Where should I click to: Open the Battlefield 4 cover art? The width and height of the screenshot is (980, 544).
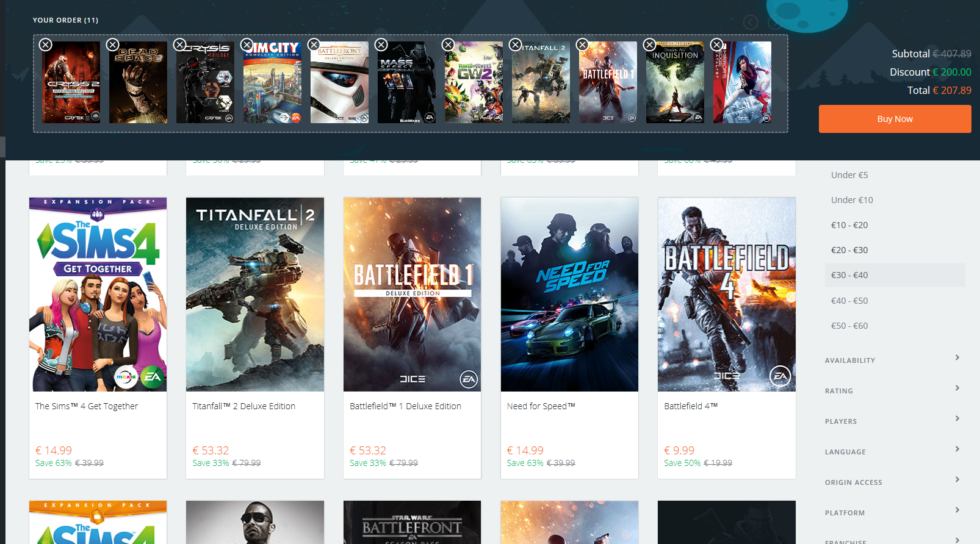pyautogui.click(x=727, y=295)
